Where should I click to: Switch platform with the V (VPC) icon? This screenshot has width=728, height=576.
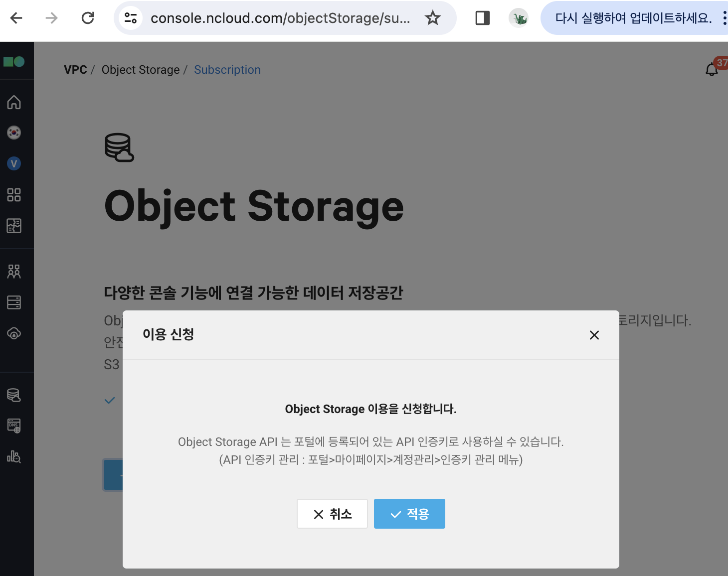(14, 163)
